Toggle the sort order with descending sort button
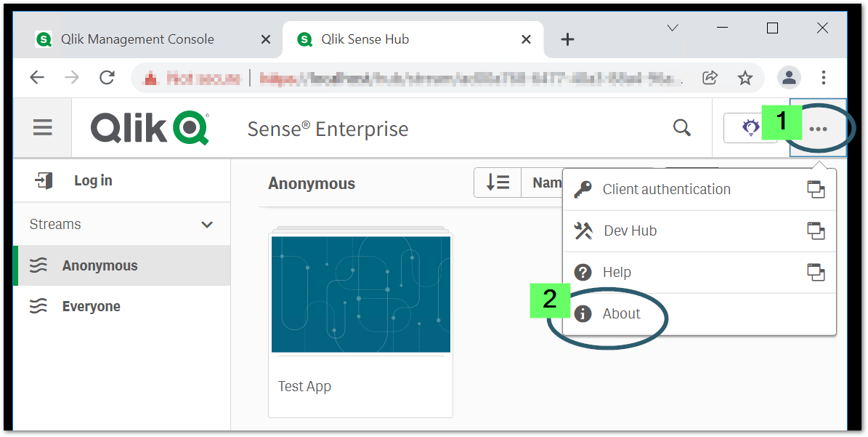This screenshot has height=437, width=868. tap(498, 183)
